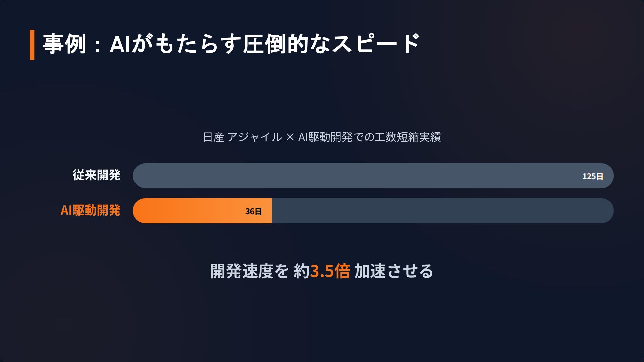Click the unfilled portion of the AI駆動開発 bar
The width and height of the screenshot is (644, 362).
(x=443, y=210)
